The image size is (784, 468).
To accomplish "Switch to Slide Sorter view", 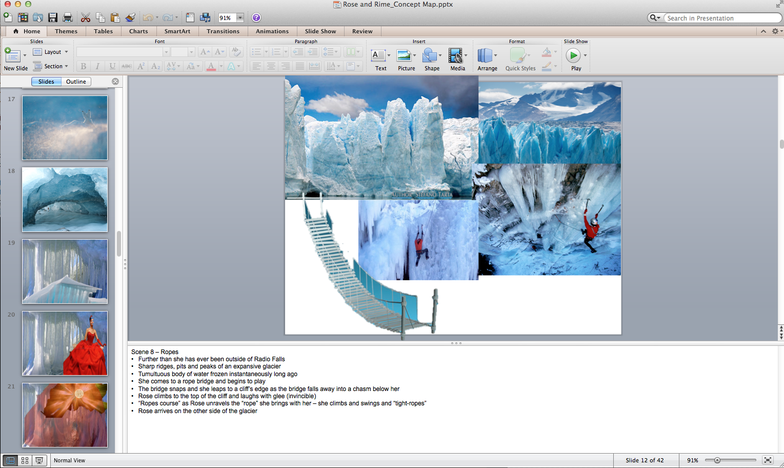I will point(24,460).
